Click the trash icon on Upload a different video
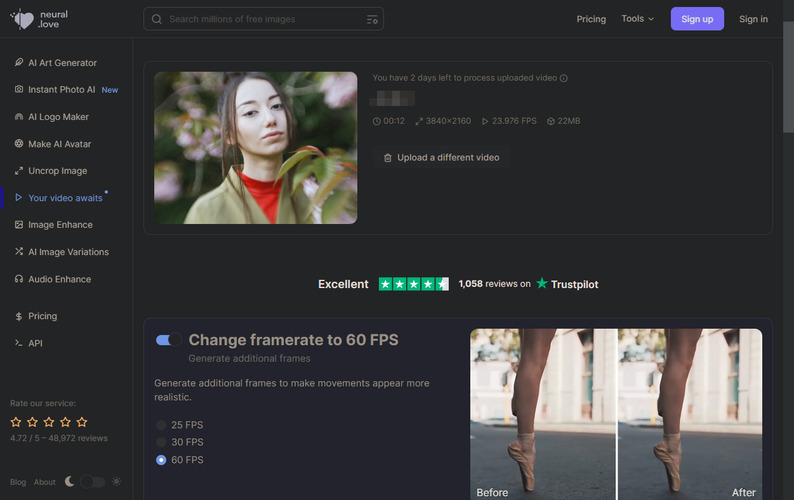Image resolution: width=794 pixels, height=500 pixels. tap(388, 158)
